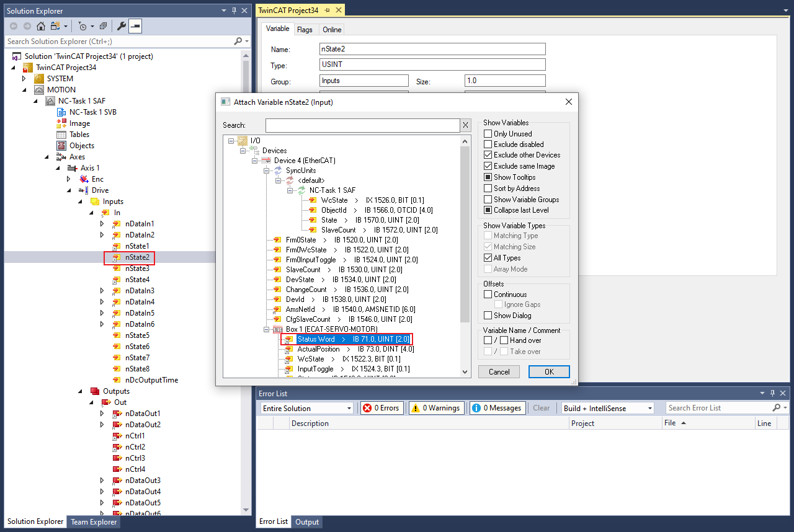Enable the Only Unused checkbox

[x=488, y=134]
